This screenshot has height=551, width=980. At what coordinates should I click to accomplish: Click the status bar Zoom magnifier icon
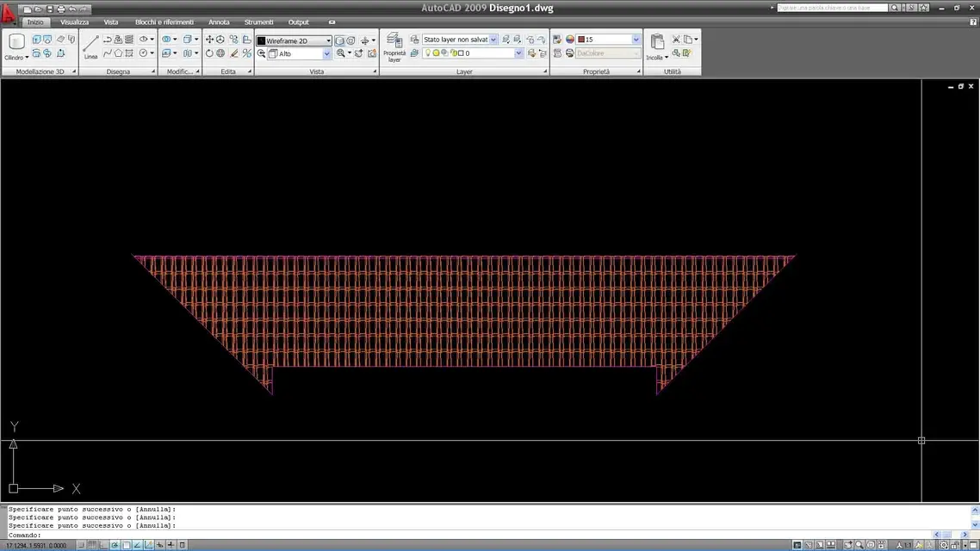(x=859, y=545)
